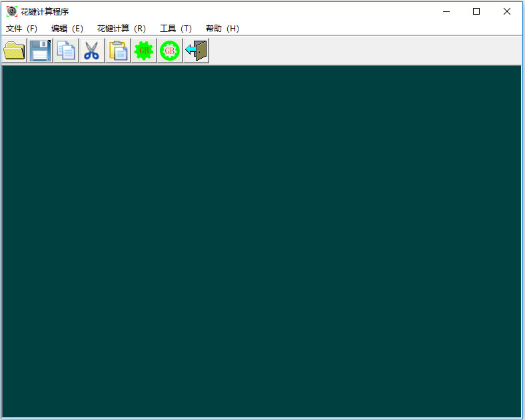Screen dimensions: 525x420
Task: Save using the floppy disk icon
Action: 40,51
